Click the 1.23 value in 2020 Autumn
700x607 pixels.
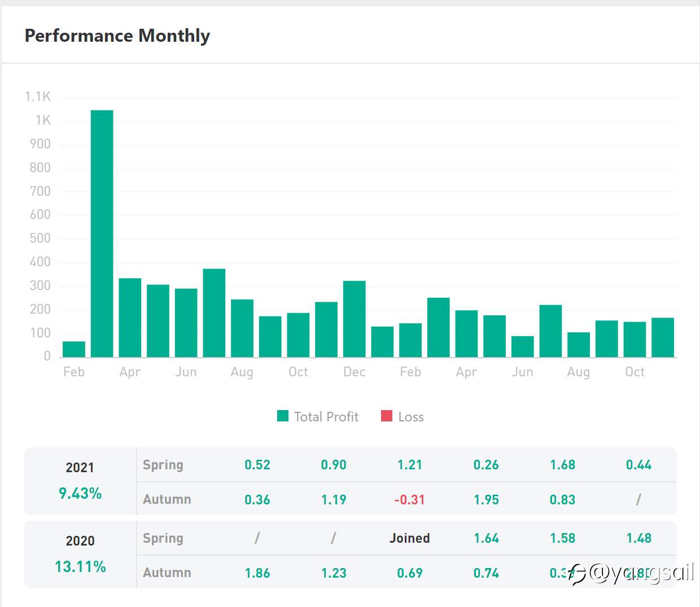[334, 573]
